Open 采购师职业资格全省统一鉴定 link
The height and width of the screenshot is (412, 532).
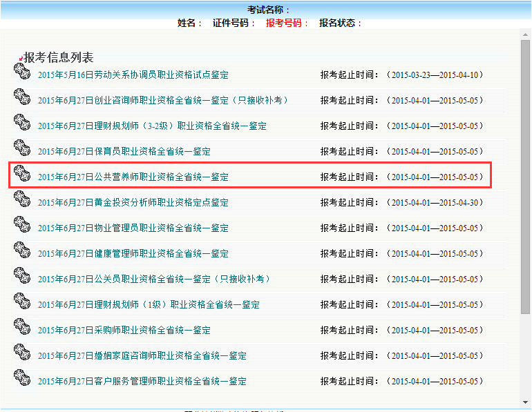124,331
